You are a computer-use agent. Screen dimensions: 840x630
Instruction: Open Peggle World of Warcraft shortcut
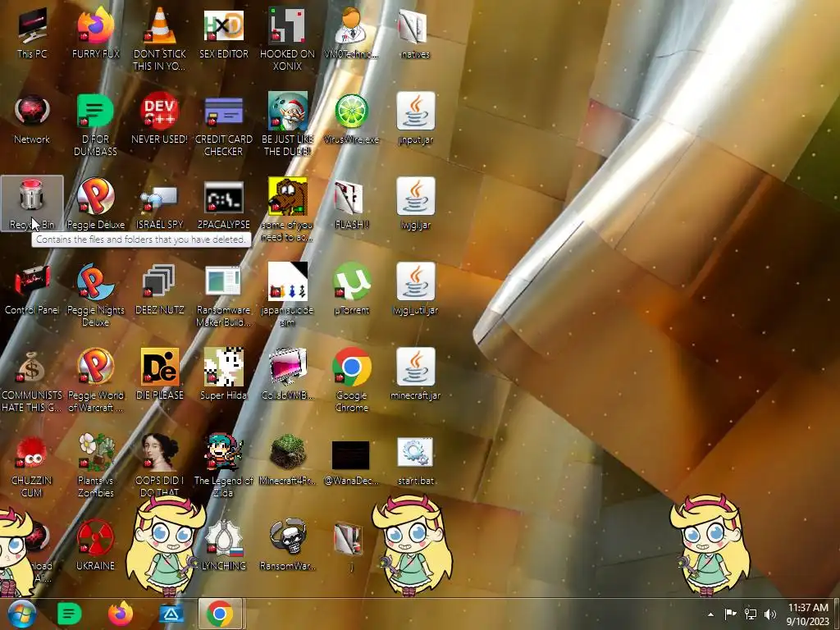(96, 381)
